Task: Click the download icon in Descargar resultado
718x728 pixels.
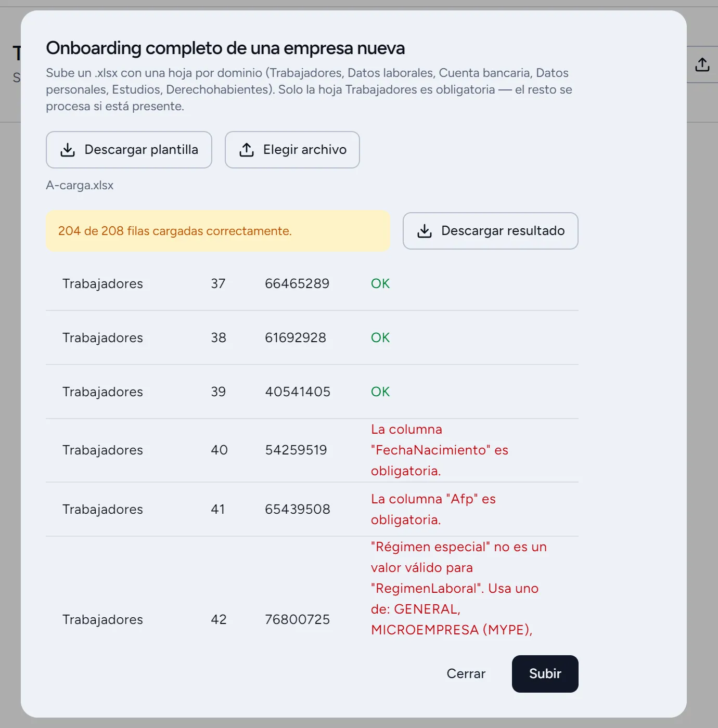Action: tap(425, 231)
